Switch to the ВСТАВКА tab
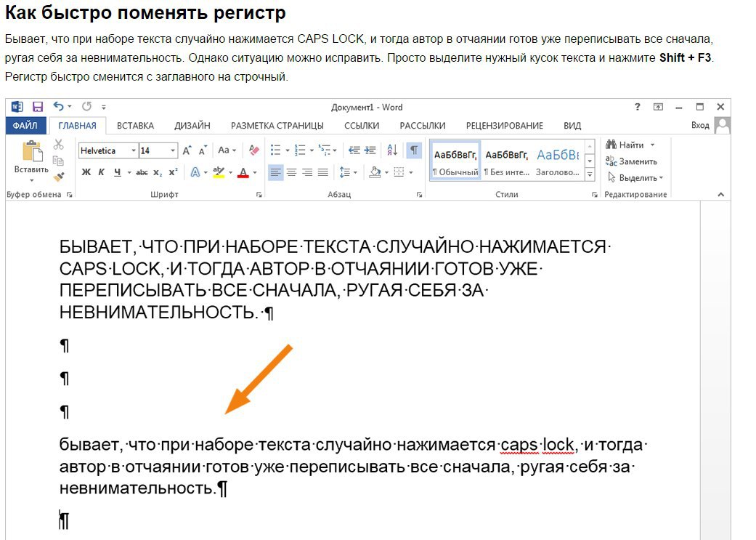The image size is (756, 540). coord(136,126)
